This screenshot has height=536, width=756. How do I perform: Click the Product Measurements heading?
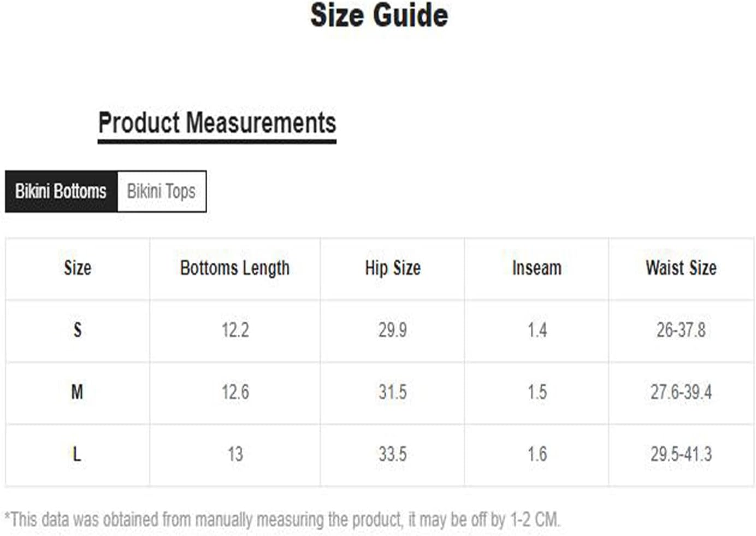point(217,122)
